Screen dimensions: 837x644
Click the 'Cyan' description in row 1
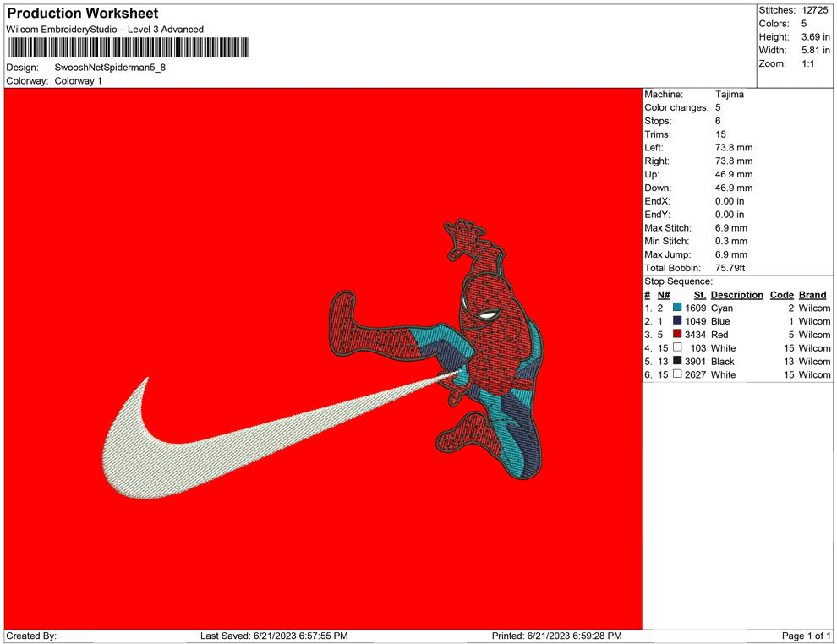click(722, 308)
